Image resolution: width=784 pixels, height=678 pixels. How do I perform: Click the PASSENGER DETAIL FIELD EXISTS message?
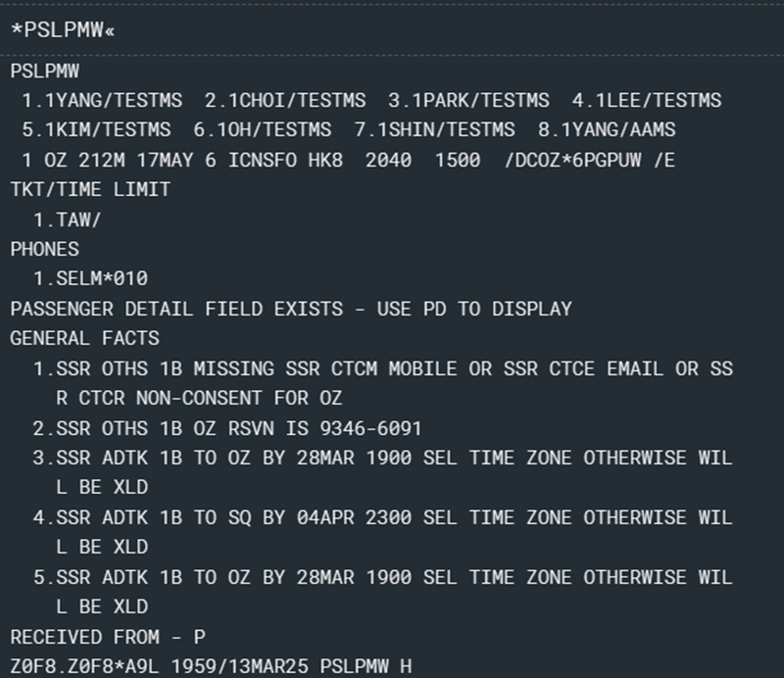click(x=291, y=309)
